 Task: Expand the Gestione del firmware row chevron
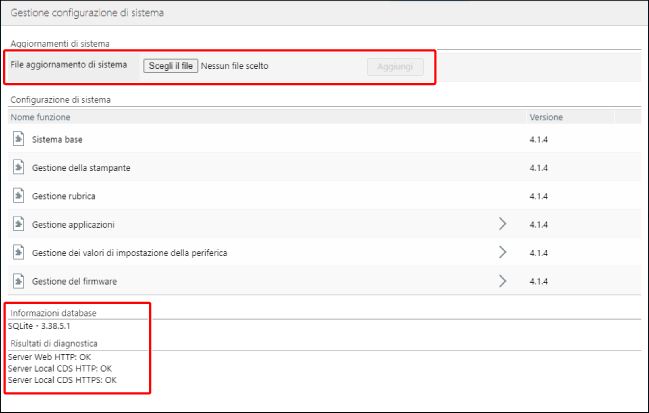pos(503,281)
